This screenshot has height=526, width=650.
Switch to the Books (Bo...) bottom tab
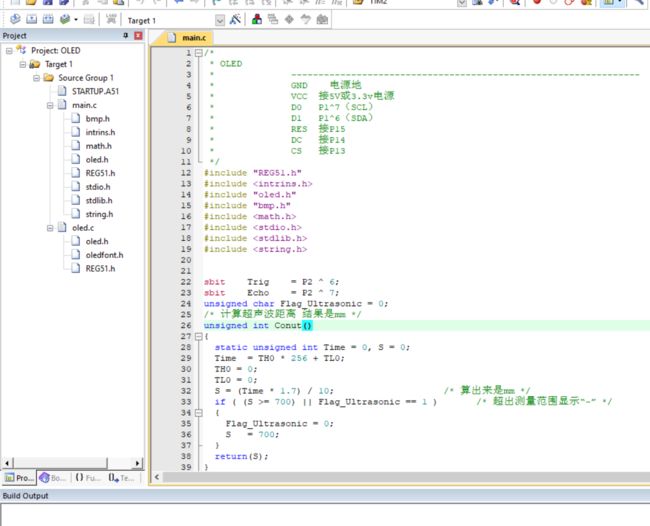53,478
